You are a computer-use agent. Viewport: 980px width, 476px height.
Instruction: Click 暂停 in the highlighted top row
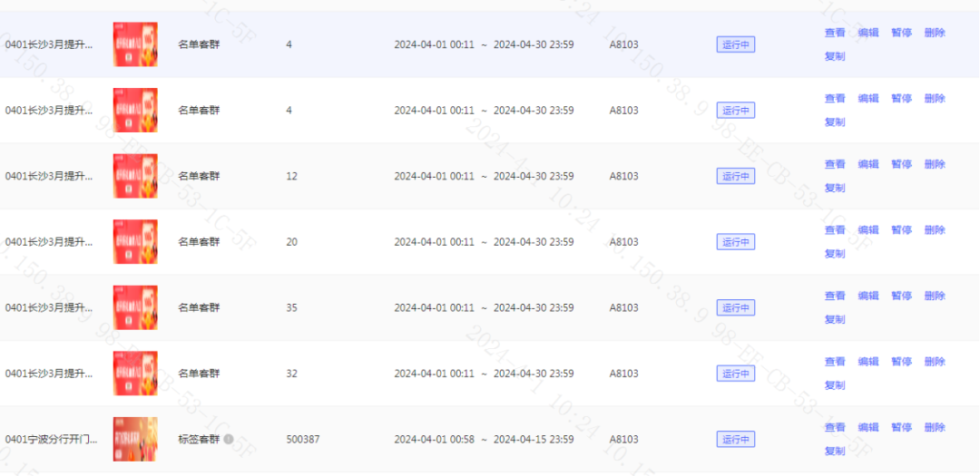pos(901,33)
